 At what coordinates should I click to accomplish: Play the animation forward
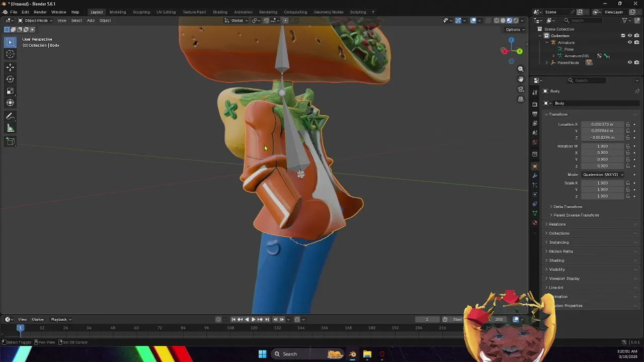(253, 319)
